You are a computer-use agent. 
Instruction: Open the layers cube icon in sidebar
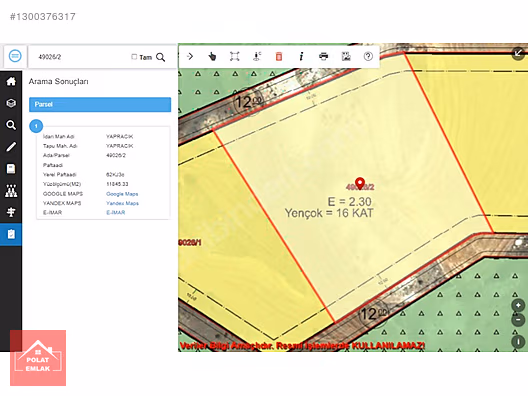[11, 103]
